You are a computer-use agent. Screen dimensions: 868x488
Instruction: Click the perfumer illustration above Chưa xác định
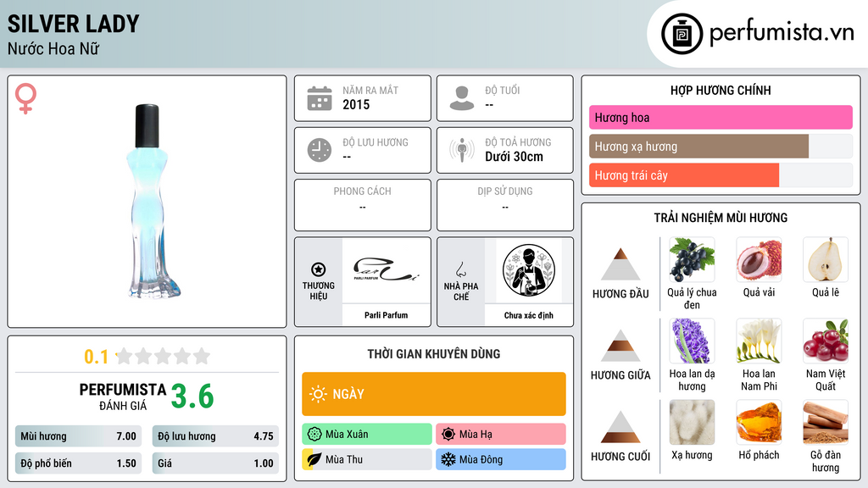point(529,270)
